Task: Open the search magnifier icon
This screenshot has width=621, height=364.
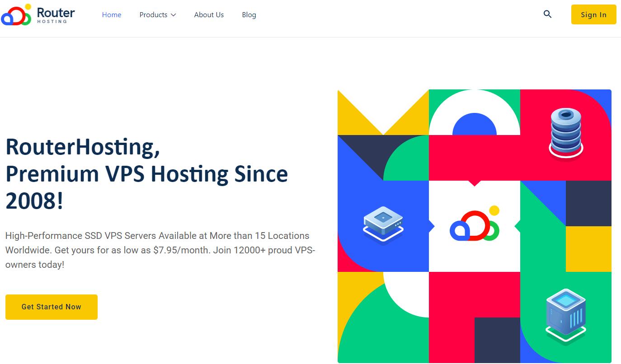Action: tap(547, 14)
